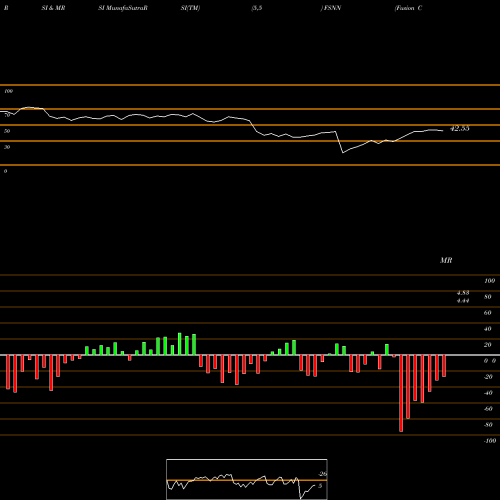Viewport: 500px width, 500px height.
Task: Click the '80' label on MR scale
Action: click(488, 297)
